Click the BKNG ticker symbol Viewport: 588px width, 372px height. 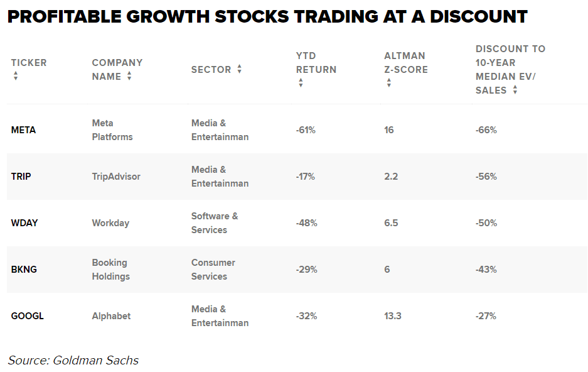(24, 270)
